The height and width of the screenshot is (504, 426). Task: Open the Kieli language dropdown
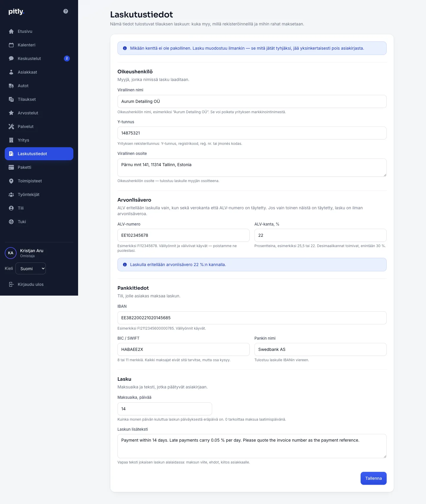point(31,268)
